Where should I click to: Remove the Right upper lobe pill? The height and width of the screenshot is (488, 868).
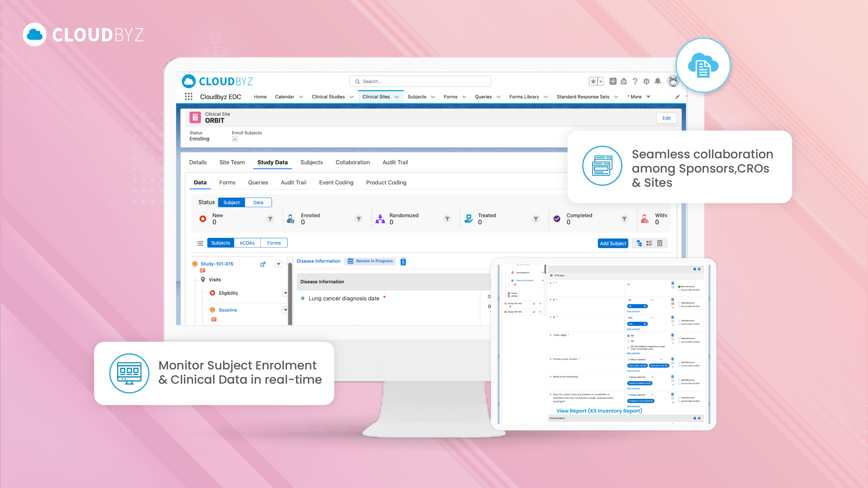(x=645, y=366)
